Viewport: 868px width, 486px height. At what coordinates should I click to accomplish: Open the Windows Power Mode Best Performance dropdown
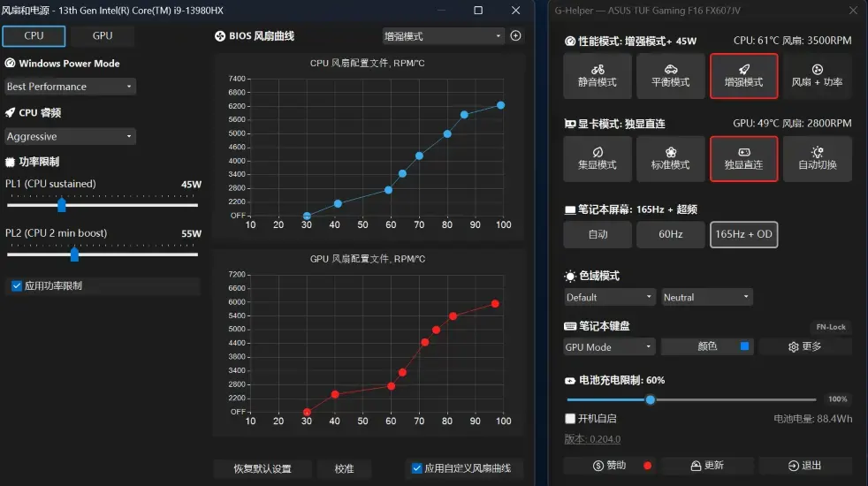(70, 87)
